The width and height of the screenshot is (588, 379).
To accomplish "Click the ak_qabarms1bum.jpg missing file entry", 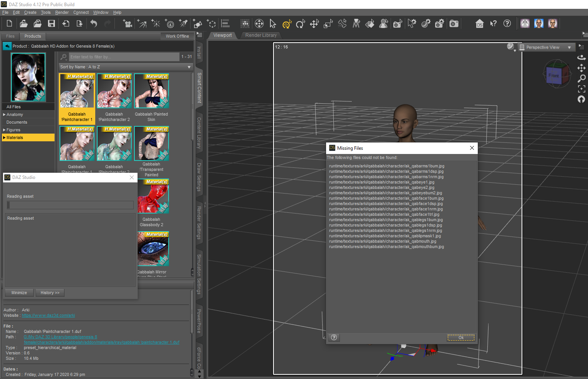I will point(386,166).
